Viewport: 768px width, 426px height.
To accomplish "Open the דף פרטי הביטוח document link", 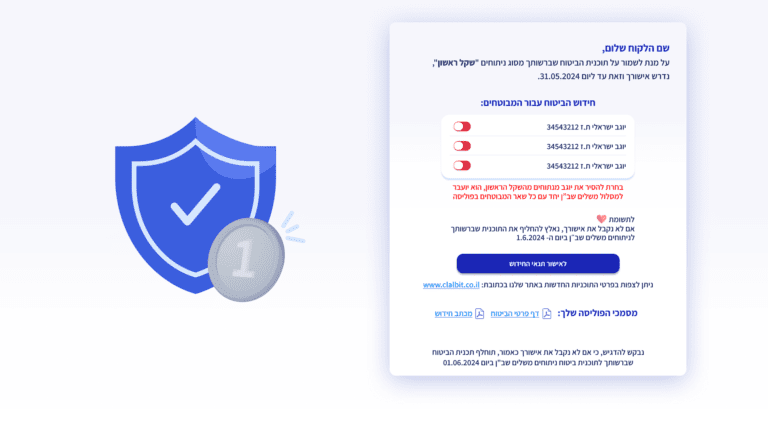I will [515, 313].
